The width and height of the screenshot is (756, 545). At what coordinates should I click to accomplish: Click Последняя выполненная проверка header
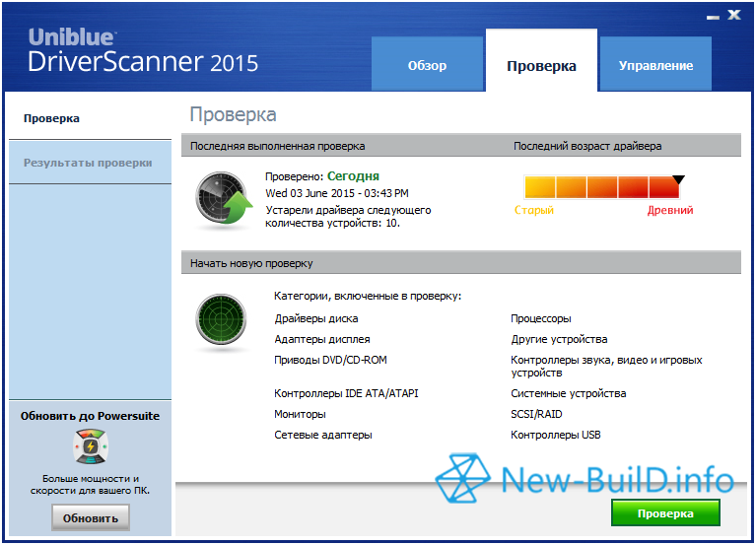click(x=278, y=146)
